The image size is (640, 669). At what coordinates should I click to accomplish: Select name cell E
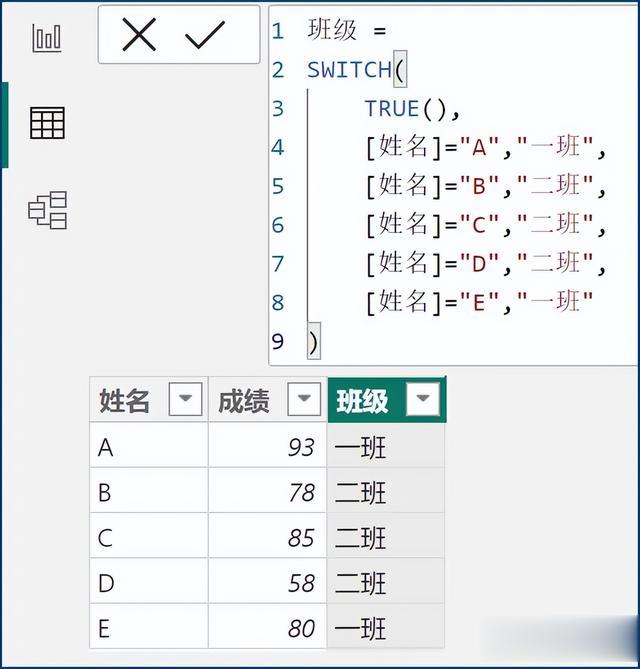148,627
